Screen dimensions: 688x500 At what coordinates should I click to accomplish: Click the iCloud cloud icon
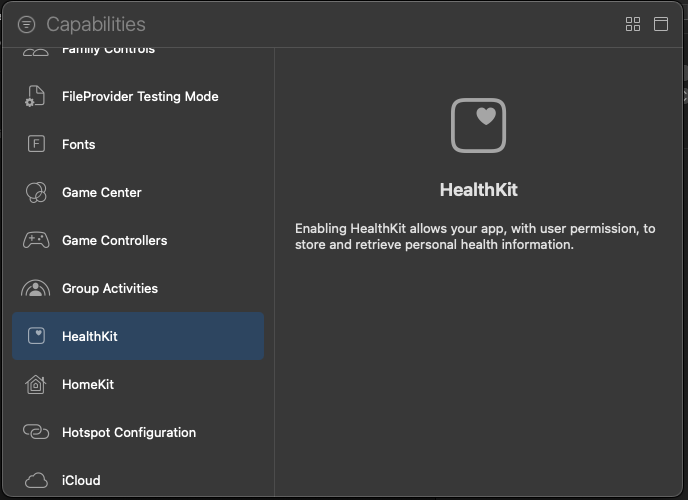[36, 480]
